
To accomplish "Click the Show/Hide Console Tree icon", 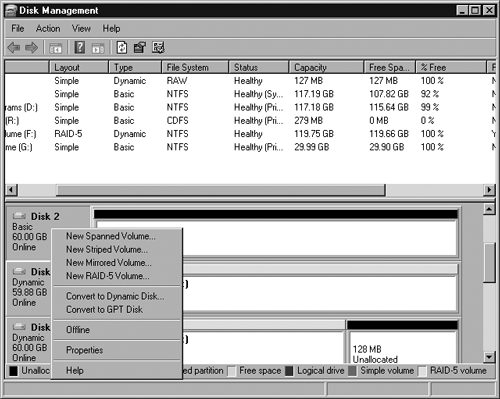I will click(x=55, y=48).
